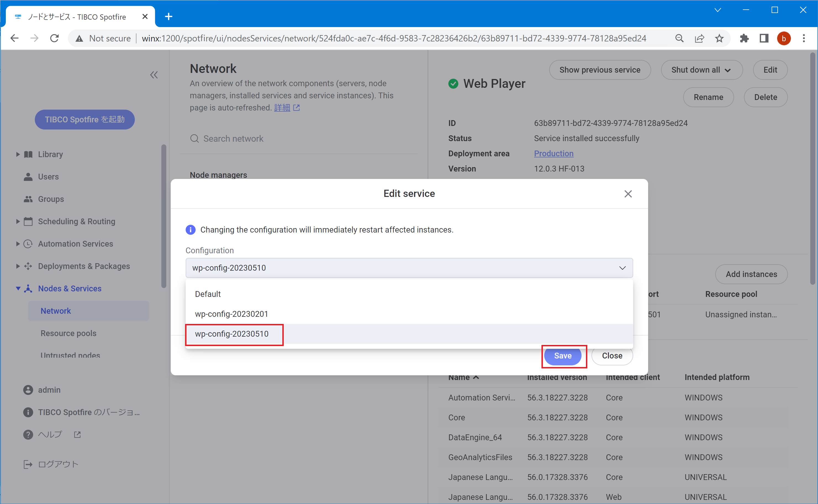Click the help question mark icon
The height and width of the screenshot is (504, 818).
point(28,435)
